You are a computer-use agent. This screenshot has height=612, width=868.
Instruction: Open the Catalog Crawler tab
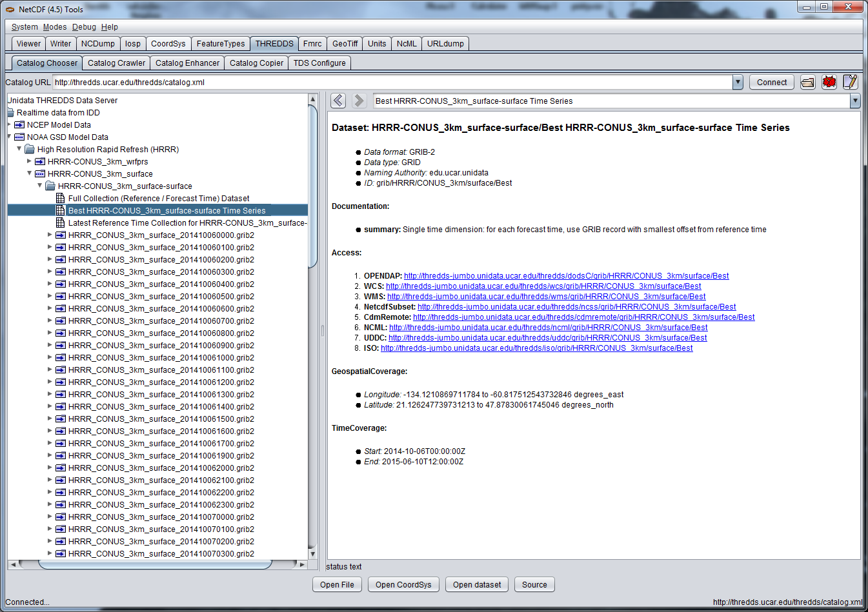click(x=116, y=63)
